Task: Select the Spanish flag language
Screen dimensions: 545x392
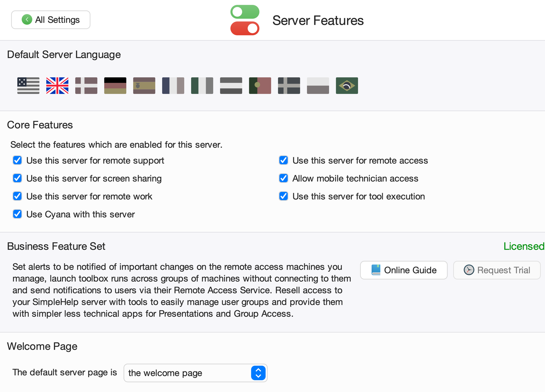Action: click(x=144, y=86)
